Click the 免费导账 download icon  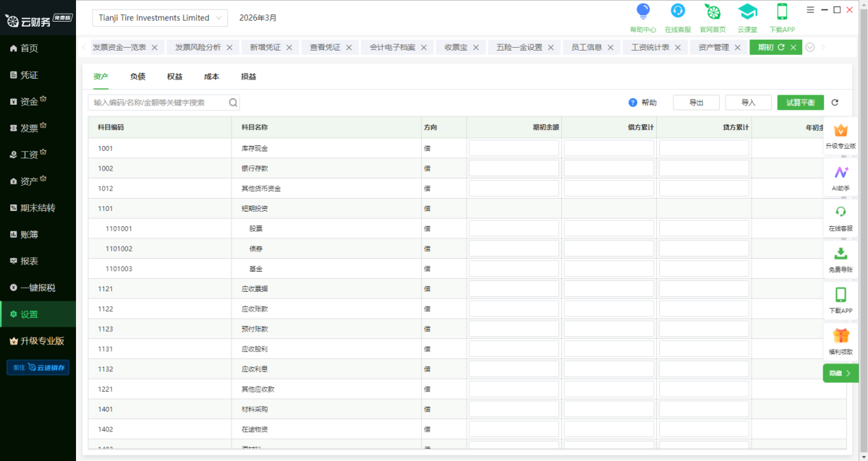point(841,254)
